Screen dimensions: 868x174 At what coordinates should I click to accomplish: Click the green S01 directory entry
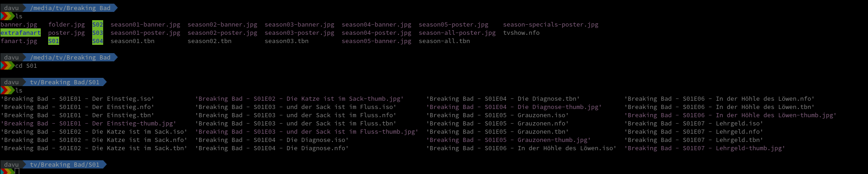pyautogui.click(x=54, y=41)
